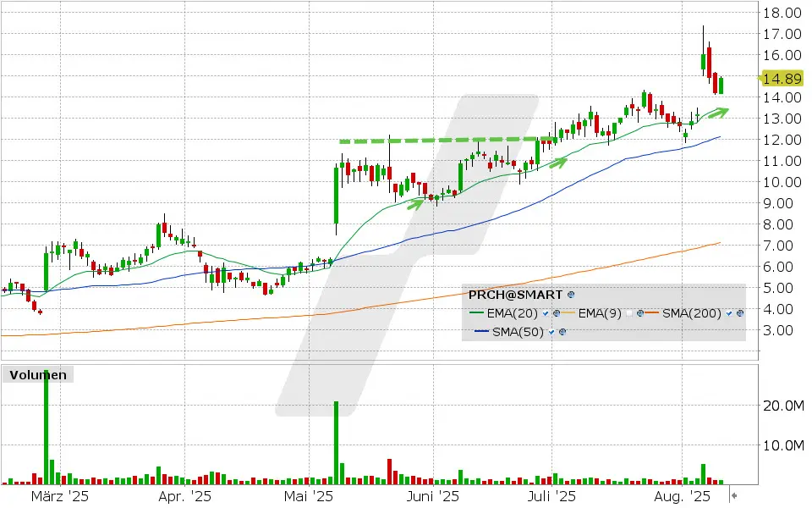Click the 20.0M volume axis label
Image resolution: width=812 pixels, height=508 pixels.
(783, 406)
